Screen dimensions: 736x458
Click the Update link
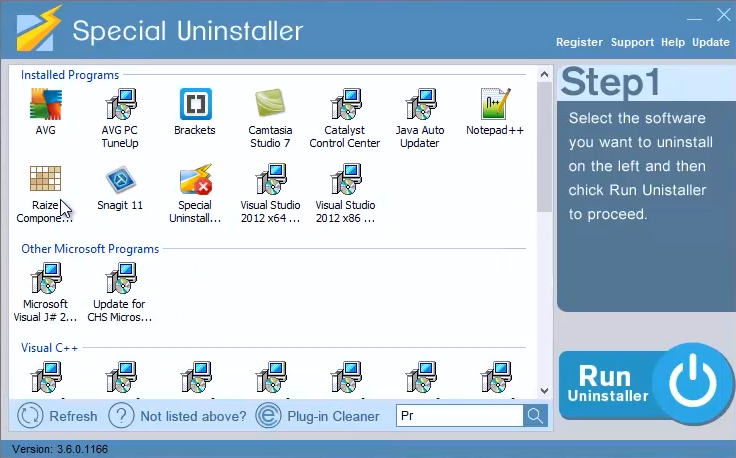pos(711,42)
